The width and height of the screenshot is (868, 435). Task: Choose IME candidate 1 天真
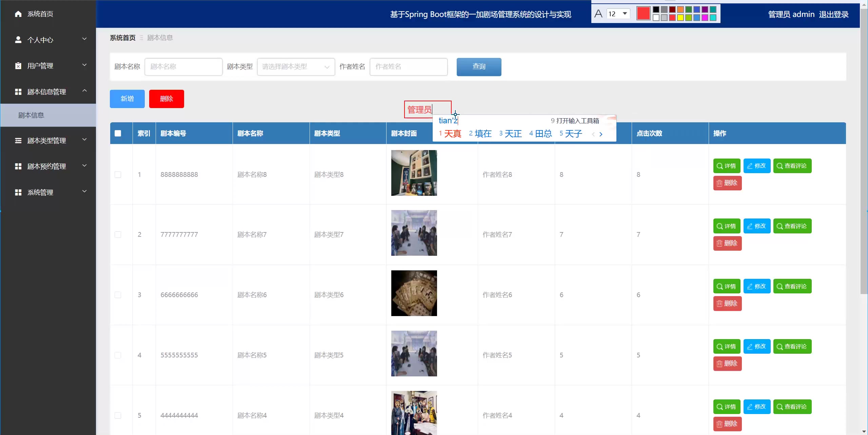point(450,134)
